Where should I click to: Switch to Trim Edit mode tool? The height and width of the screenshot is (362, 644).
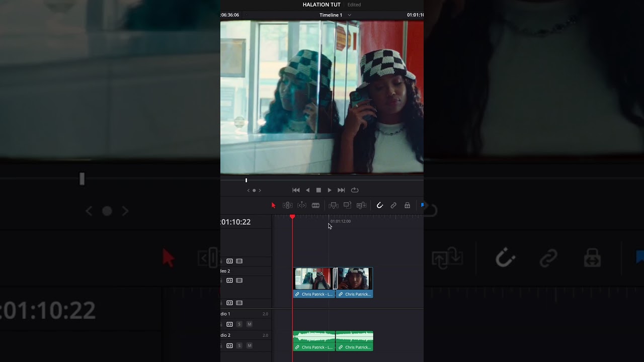[x=287, y=205]
